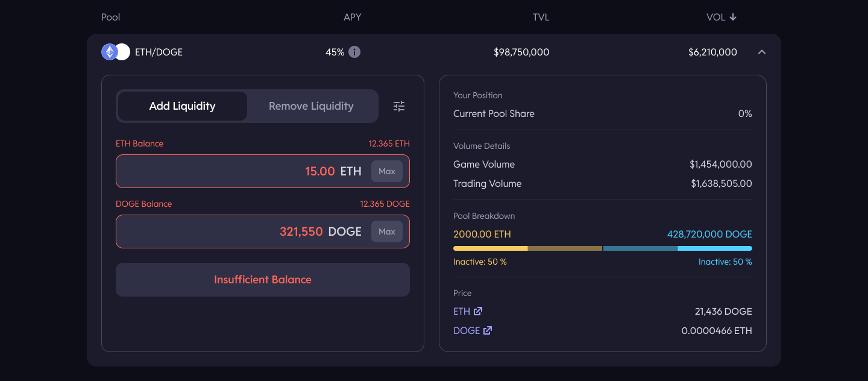This screenshot has width=868, height=381.
Task: Click the DOGE price link
Action: [467, 330]
